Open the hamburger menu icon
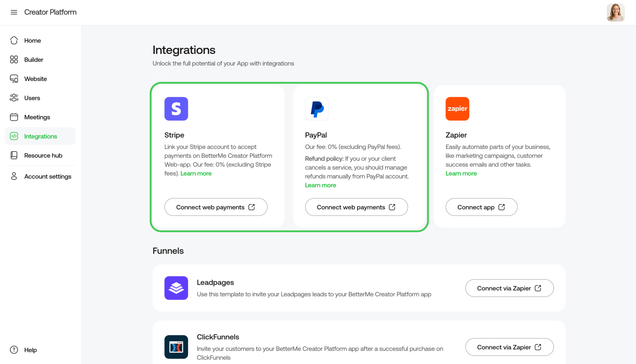The height and width of the screenshot is (364, 636). pos(14,12)
